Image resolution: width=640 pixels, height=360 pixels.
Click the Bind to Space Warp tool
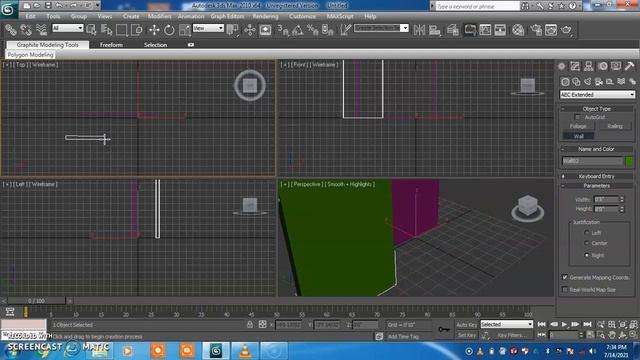tap(41, 30)
